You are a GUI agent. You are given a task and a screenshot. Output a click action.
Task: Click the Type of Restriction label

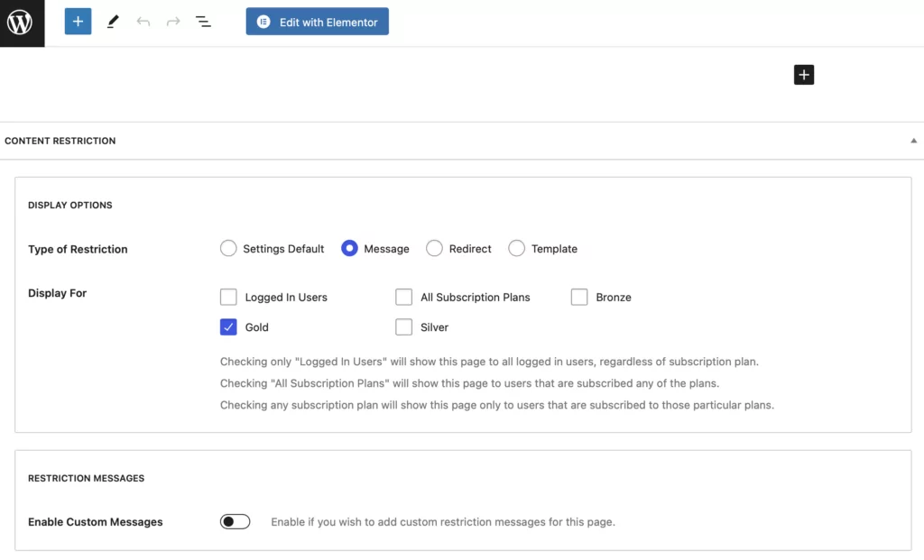pyautogui.click(x=78, y=249)
